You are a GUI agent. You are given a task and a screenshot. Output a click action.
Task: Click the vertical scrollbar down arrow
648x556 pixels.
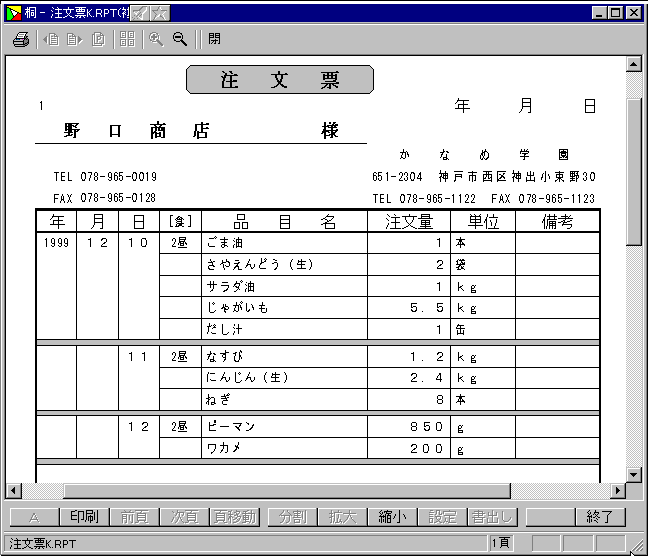633,474
